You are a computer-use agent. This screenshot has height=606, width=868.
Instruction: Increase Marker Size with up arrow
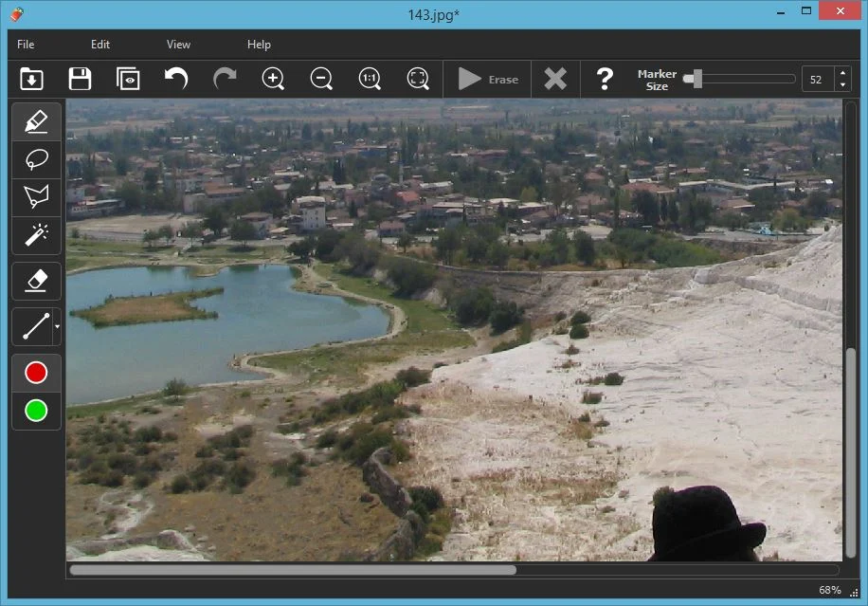click(842, 73)
